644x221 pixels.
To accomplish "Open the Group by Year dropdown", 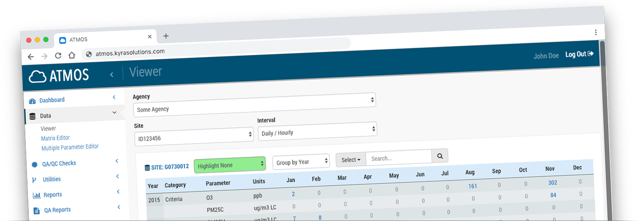I will click(301, 162).
